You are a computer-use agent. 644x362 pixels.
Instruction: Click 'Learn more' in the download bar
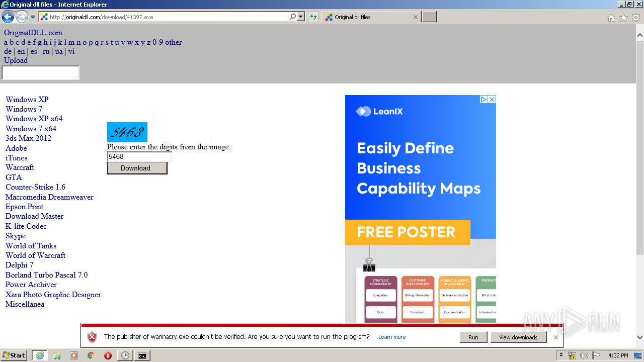(392, 337)
